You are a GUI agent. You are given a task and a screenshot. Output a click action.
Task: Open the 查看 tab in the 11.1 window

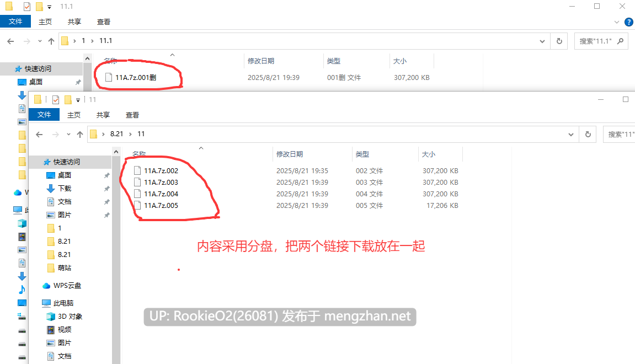104,22
